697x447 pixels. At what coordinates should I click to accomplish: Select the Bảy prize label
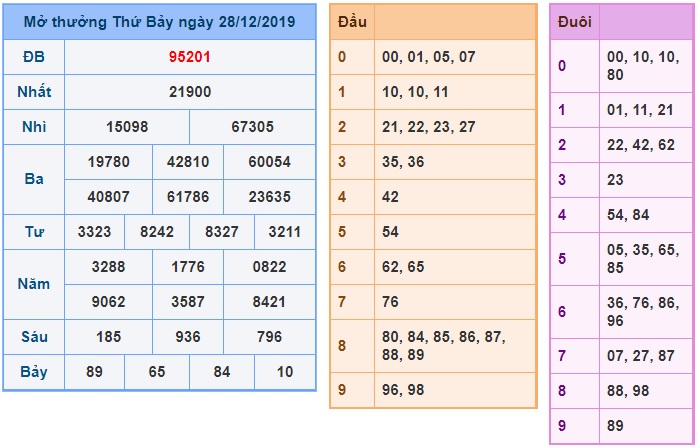click(x=34, y=372)
